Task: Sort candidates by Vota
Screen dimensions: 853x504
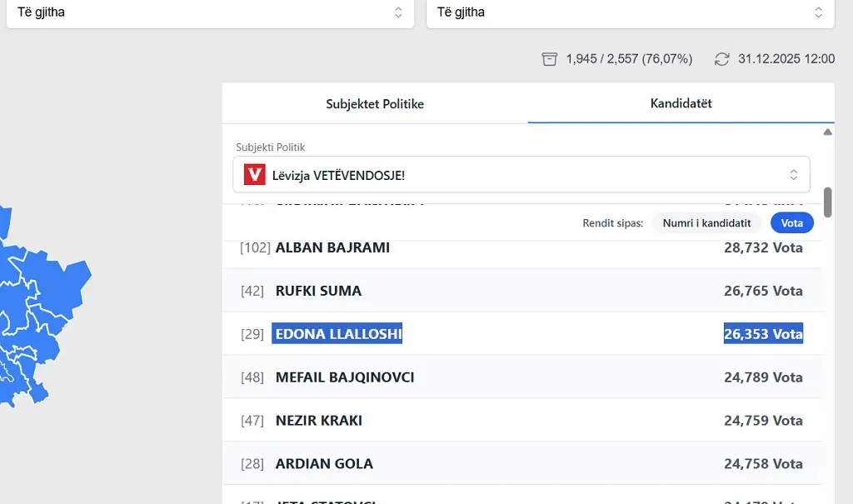Action: (791, 223)
